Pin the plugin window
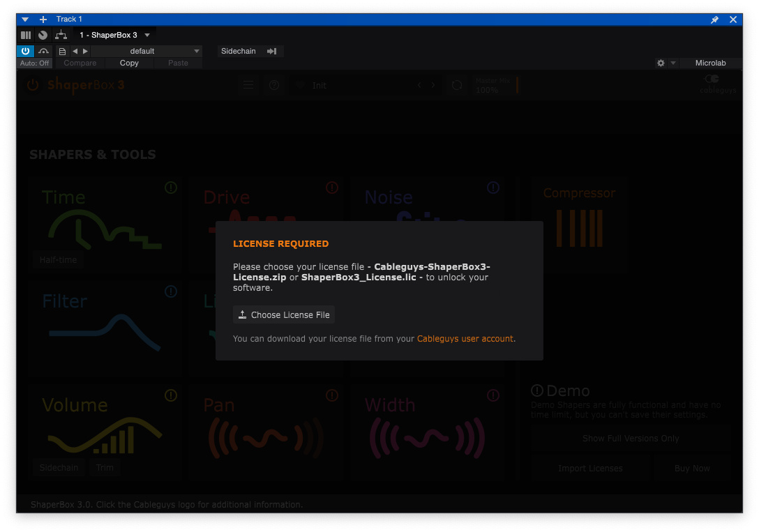 (x=714, y=20)
